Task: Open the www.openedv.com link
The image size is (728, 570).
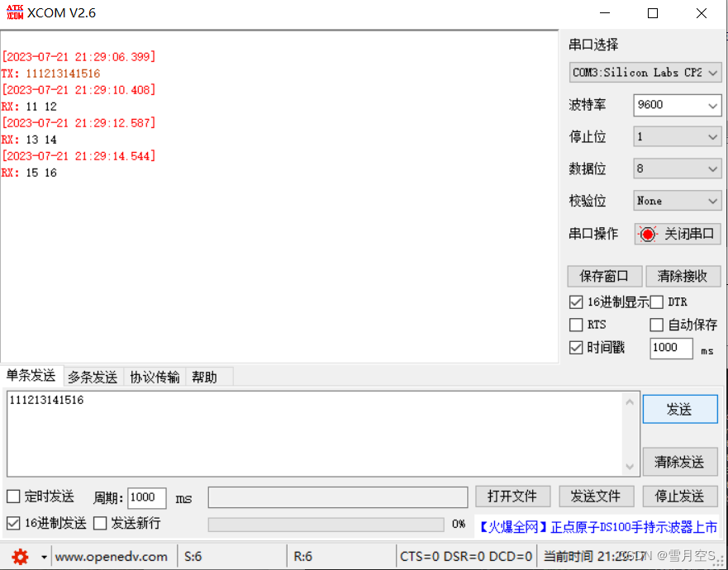Action: pyautogui.click(x=111, y=557)
